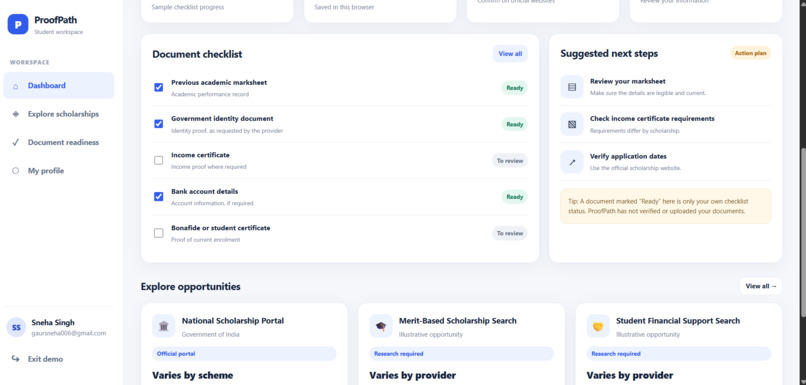Screen dimensions: 806x385
Task: Click the Official portal tag
Action: pyautogui.click(x=244, y=354)
